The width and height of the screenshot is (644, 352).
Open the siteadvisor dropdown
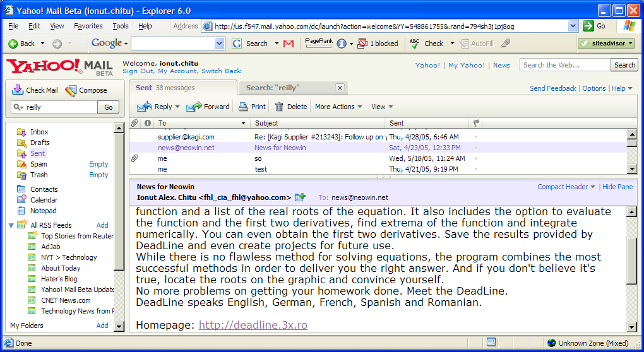coord(631,44)
